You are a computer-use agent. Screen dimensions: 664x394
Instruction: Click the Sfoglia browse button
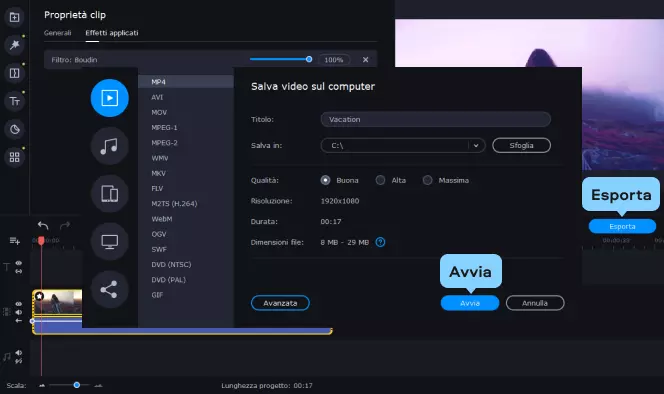click(x=521, y=145)
